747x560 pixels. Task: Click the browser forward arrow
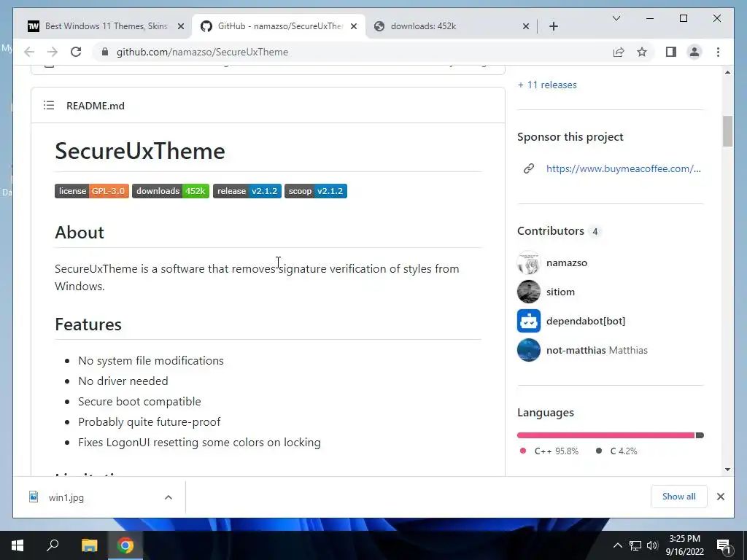[x=53, y=52]
